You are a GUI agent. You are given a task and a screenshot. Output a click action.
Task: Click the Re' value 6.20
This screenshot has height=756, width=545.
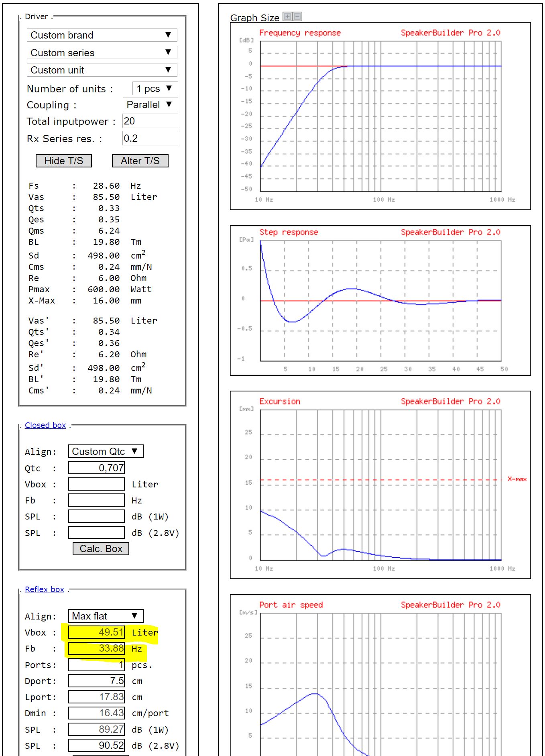coord(109,355)
